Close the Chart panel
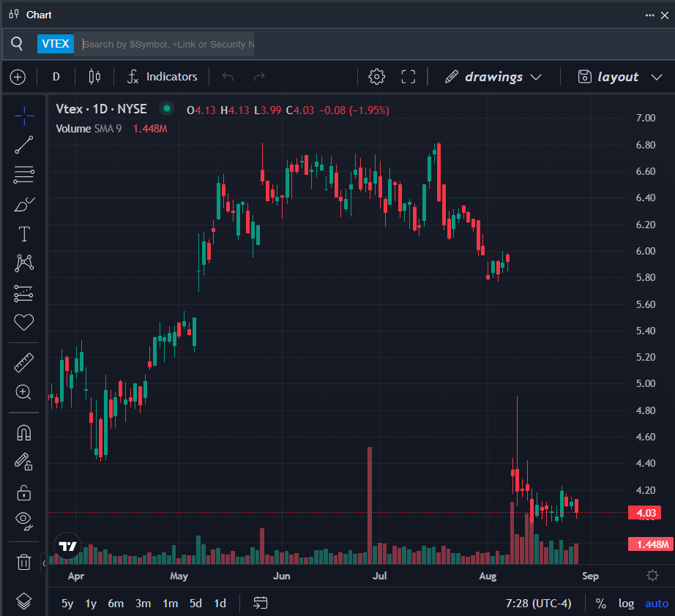Image resolution: width=675 pixels, height=616 pixels. [665, 15]
